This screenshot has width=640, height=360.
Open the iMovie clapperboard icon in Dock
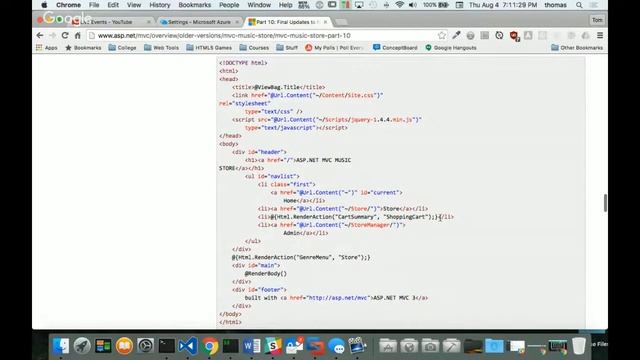click(x=358, y=346)
